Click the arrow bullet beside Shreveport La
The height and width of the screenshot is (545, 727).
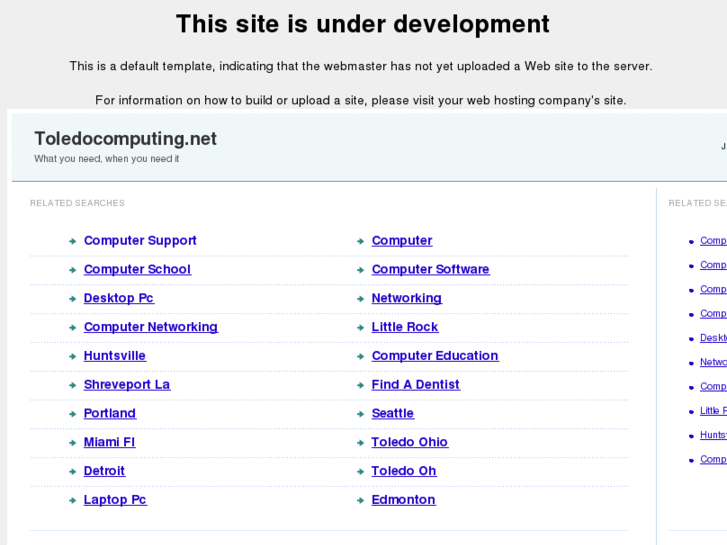[72, 385]
